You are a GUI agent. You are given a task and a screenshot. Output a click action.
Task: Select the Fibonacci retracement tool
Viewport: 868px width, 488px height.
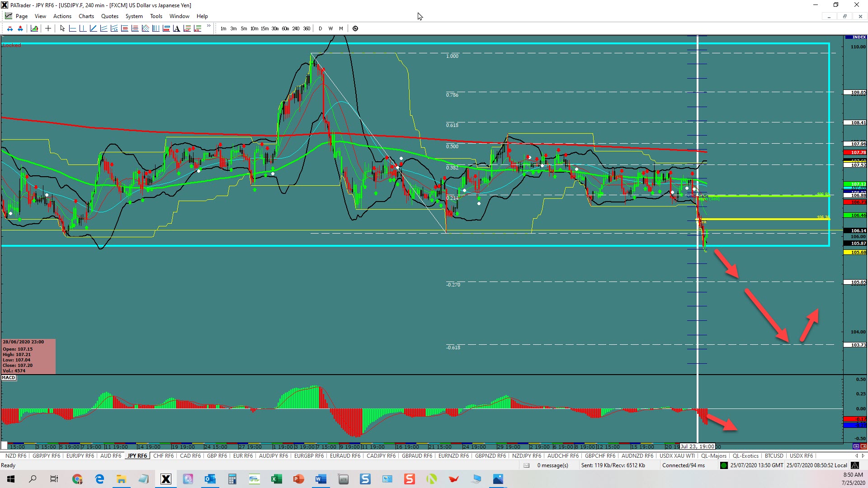[124, 28]
